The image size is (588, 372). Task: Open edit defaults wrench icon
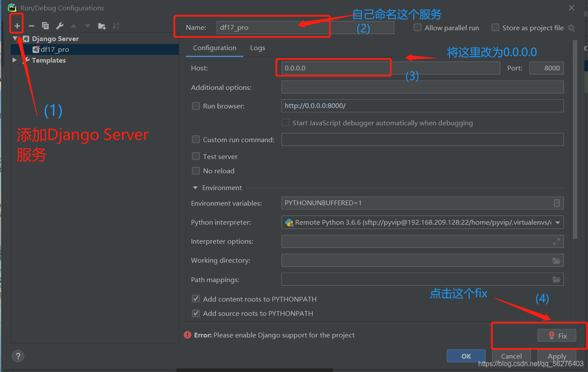click(x=60, y=26)
